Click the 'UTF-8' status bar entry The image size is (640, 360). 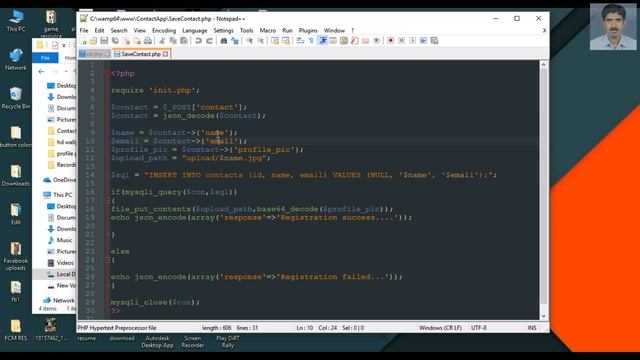478,328
